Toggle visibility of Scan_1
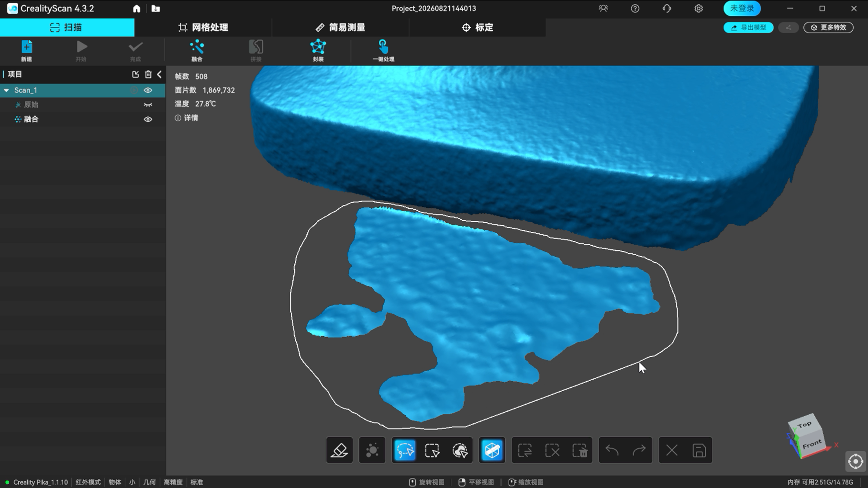Screen dimensions: 868x488 [148, 90]
